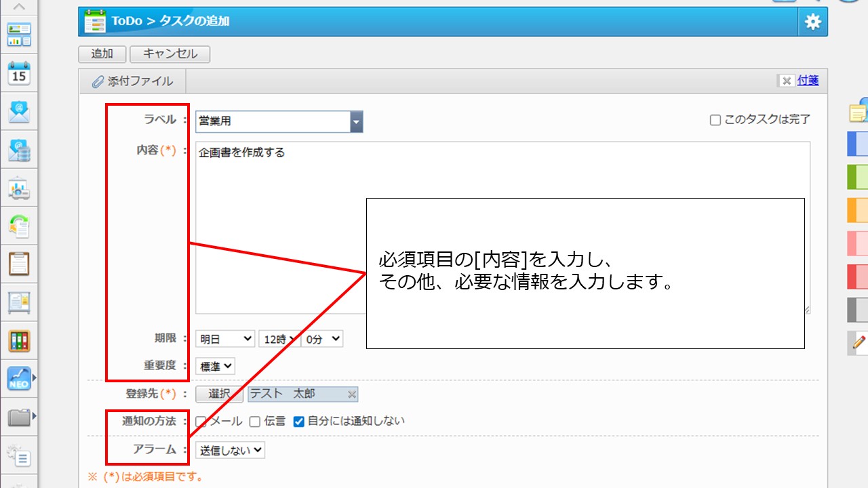Open the colored binders cabinet icon

click(x=19, y=340)
